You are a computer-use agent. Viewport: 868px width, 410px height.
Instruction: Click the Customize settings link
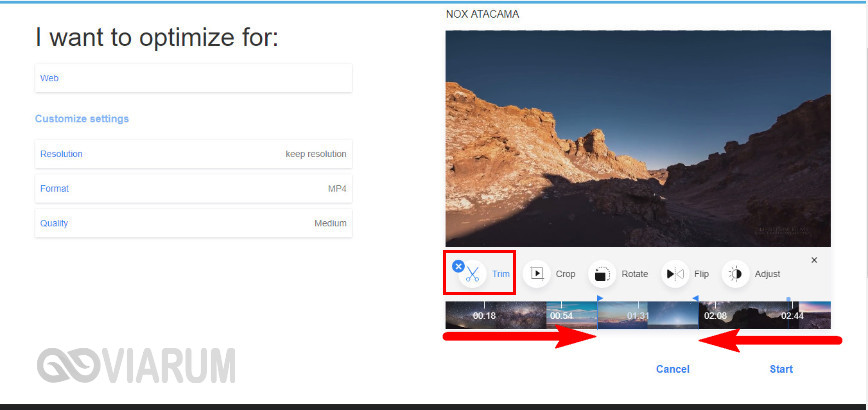pos(82,119)
